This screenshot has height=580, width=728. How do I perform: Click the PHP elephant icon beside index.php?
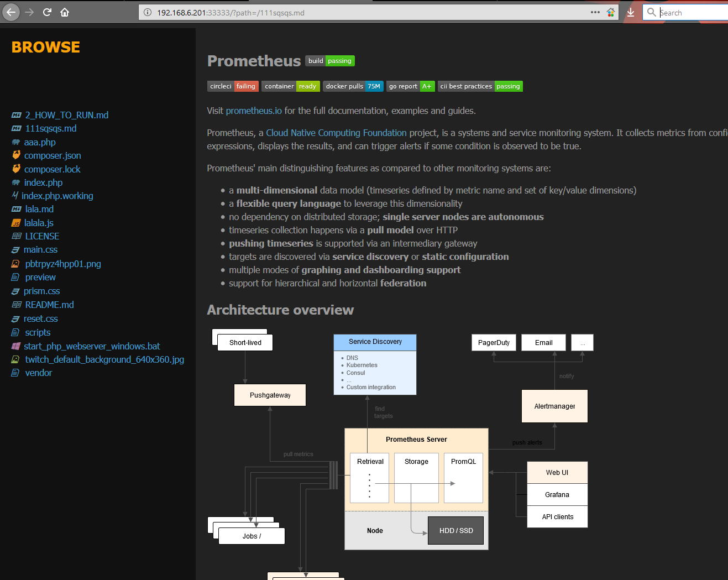pos(16,182)
